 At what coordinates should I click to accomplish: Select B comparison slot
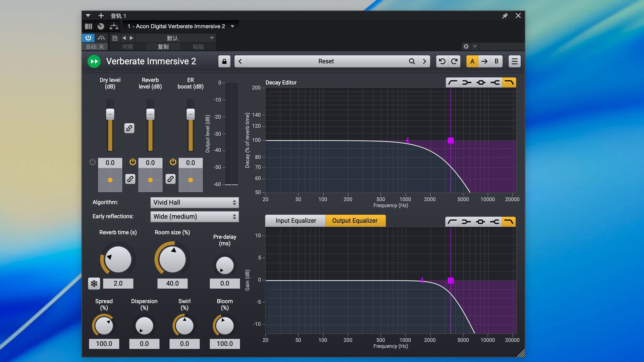pos(496,61)
